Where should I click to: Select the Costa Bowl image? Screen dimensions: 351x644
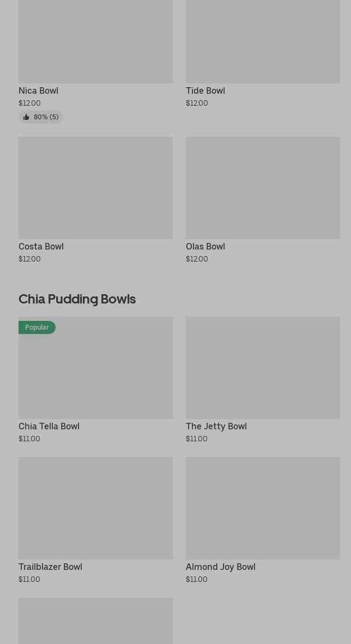point(95,187)
